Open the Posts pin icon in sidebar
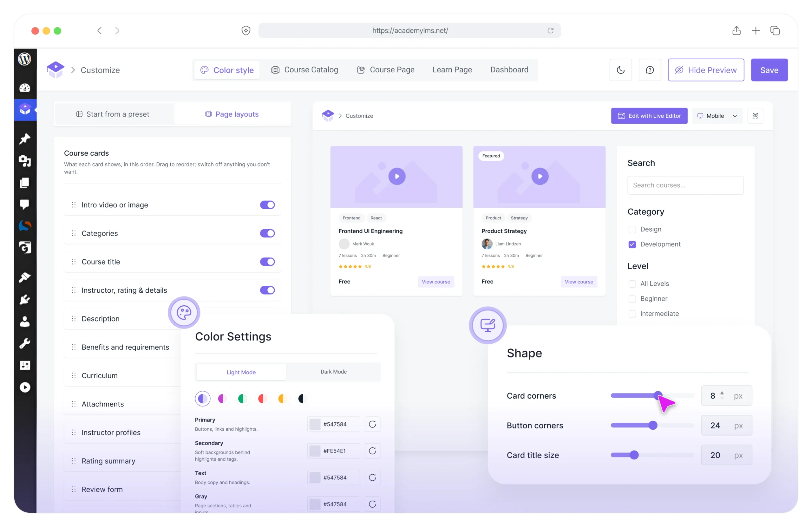This screenshot has width=812, height=527. tap(24, 139)
